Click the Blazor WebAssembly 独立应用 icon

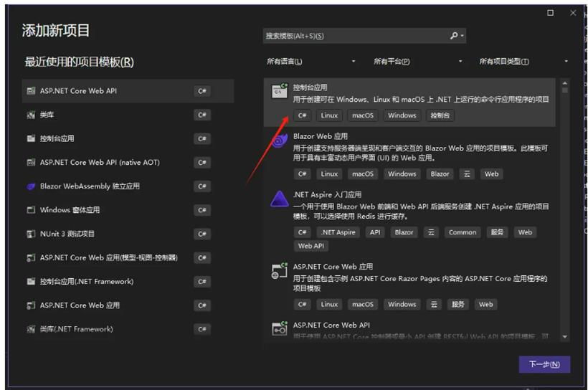pyautogui.click(x=31, y=186)
